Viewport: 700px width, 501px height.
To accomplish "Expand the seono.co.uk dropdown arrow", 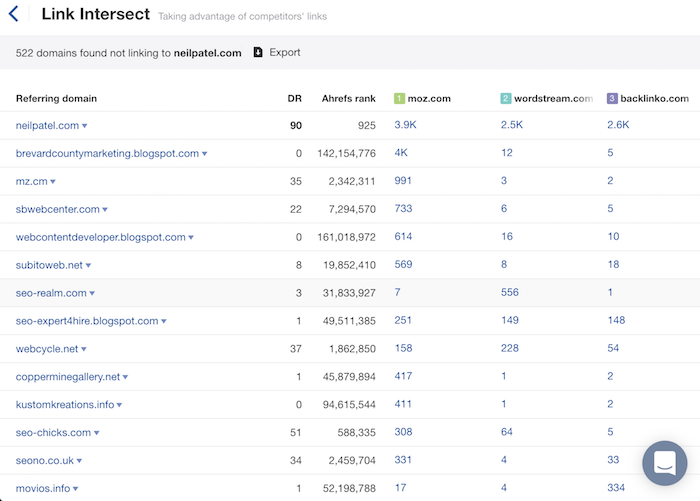I will tap(79, 461).
